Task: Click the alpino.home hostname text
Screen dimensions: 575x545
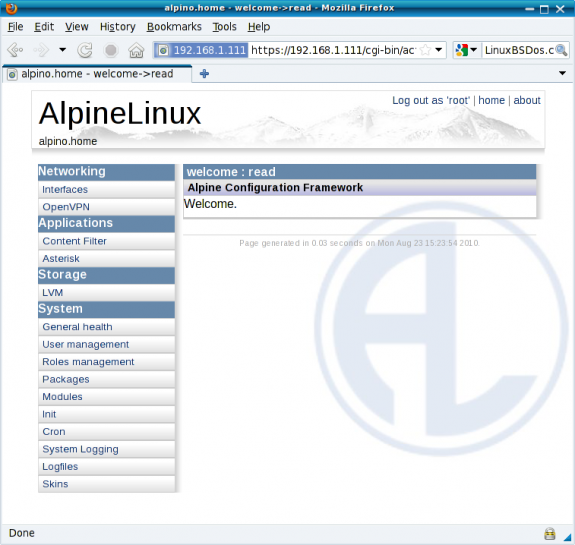Action: 68,141
